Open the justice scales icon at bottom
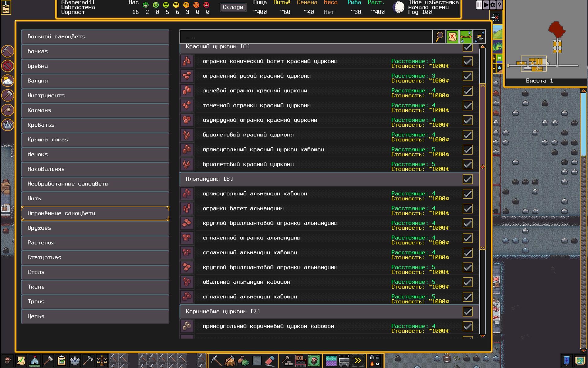588x368 pixels. [102, 361]
